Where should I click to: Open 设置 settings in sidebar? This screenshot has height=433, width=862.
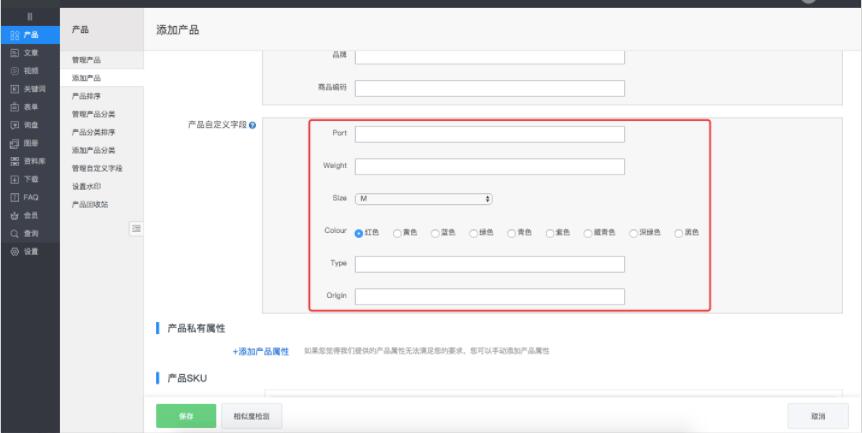29,251
